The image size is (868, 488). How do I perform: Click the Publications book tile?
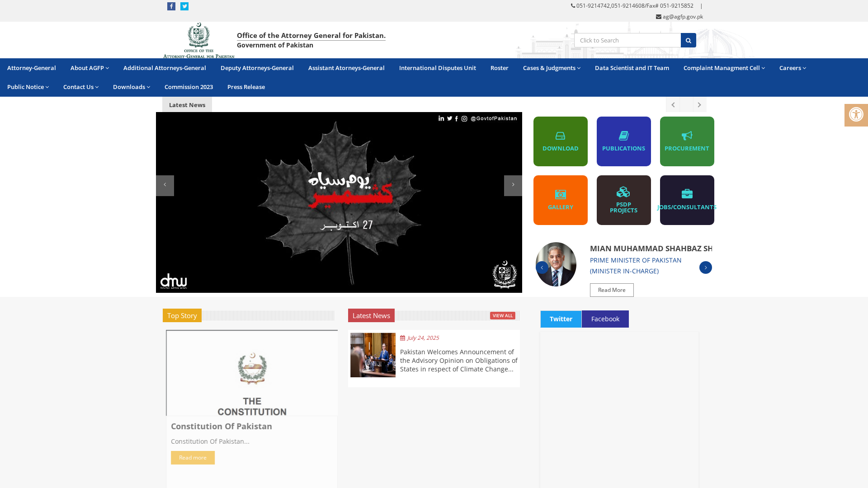[623, 141]
